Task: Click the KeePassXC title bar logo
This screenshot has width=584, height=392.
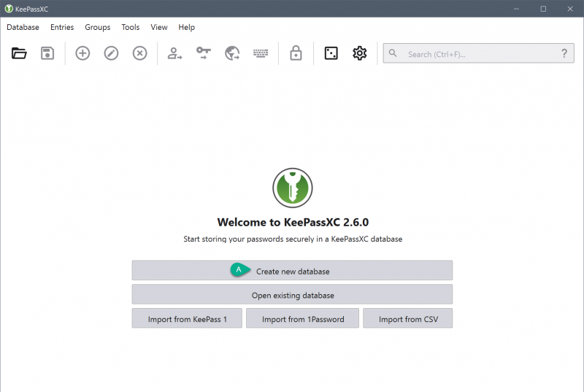Action: coord(9,9)
